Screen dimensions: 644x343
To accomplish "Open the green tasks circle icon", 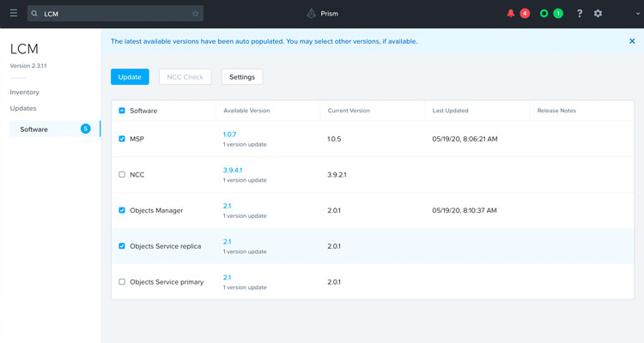I will (x=544, y=14).
